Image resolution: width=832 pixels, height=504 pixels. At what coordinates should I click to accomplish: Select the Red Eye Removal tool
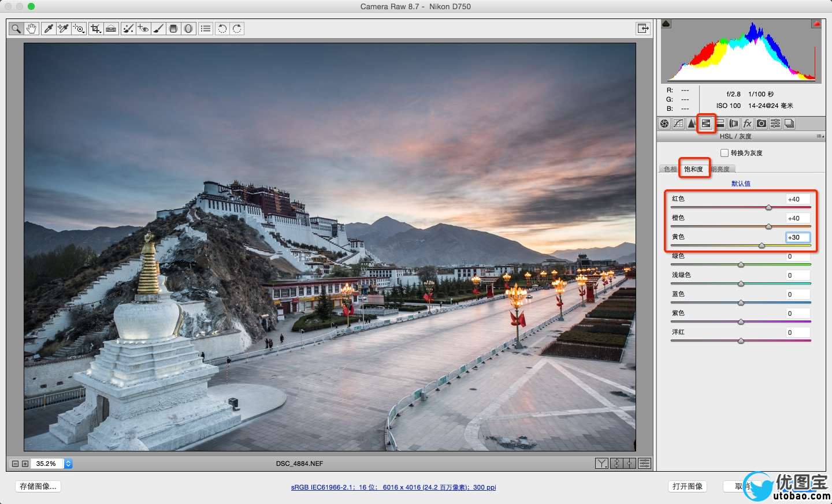(143, 28)
